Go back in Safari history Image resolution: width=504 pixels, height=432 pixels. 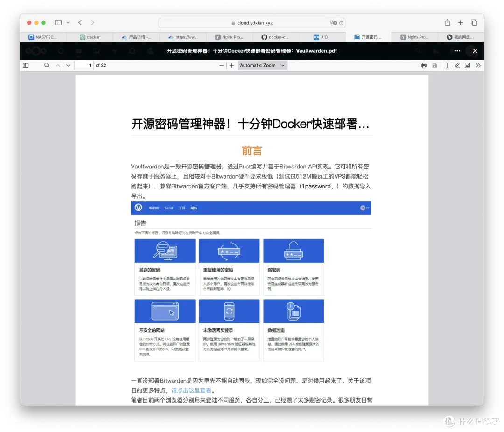tap(80, 22)
